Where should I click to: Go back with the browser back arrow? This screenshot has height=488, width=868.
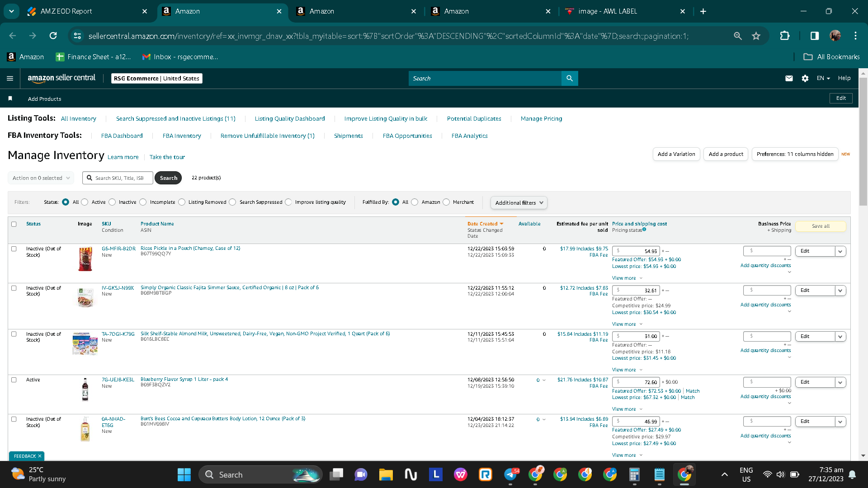(13, 36)
